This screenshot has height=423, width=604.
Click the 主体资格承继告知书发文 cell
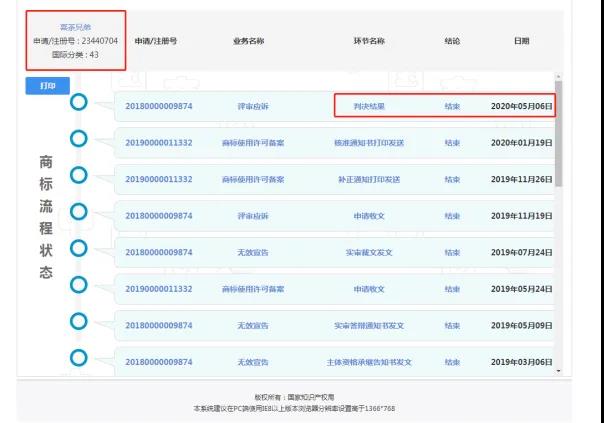pos(369,362)
